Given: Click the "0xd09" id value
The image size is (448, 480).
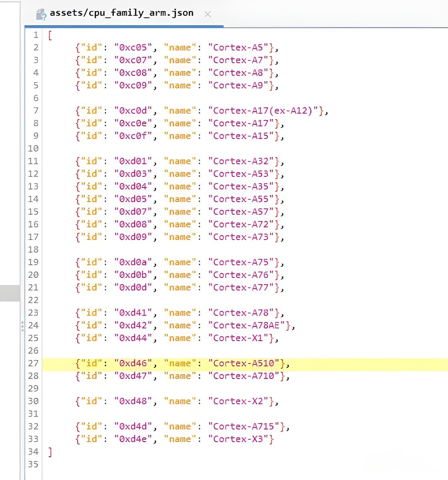Looking at the screenshot, I should [x=133, y=237].
